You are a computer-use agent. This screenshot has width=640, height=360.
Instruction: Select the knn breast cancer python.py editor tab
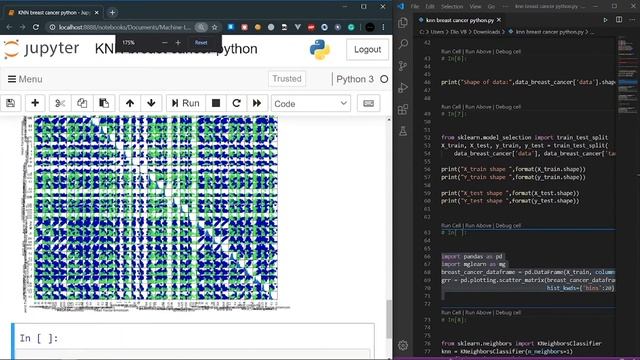pos(460,20)
